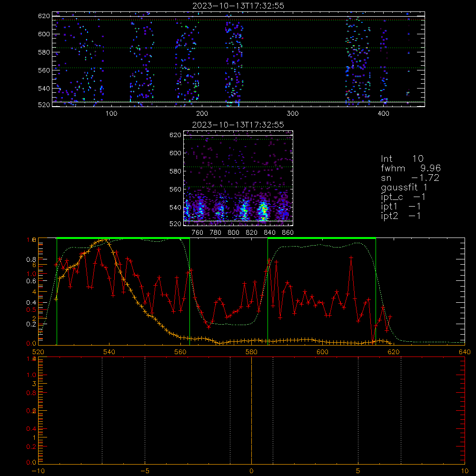Click y-axis label 600 on top plot
476x476 pixels.
[44, 34]
